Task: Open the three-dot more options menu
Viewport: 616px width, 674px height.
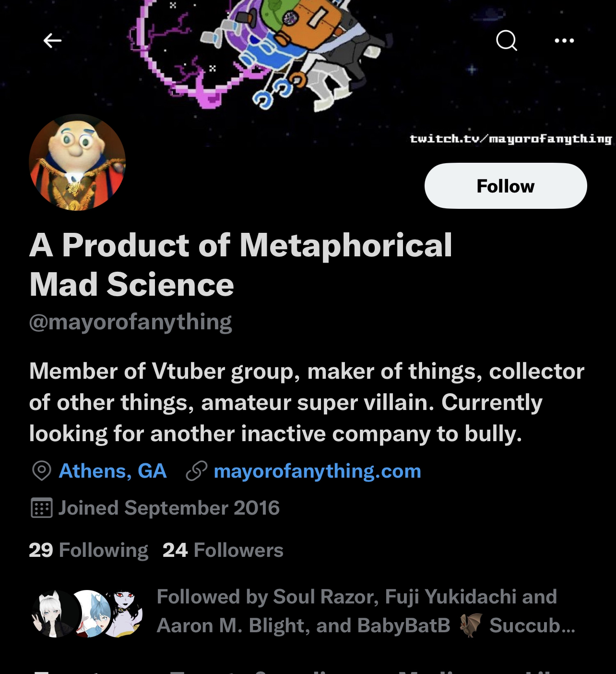Action: click(x=564, y=40)
